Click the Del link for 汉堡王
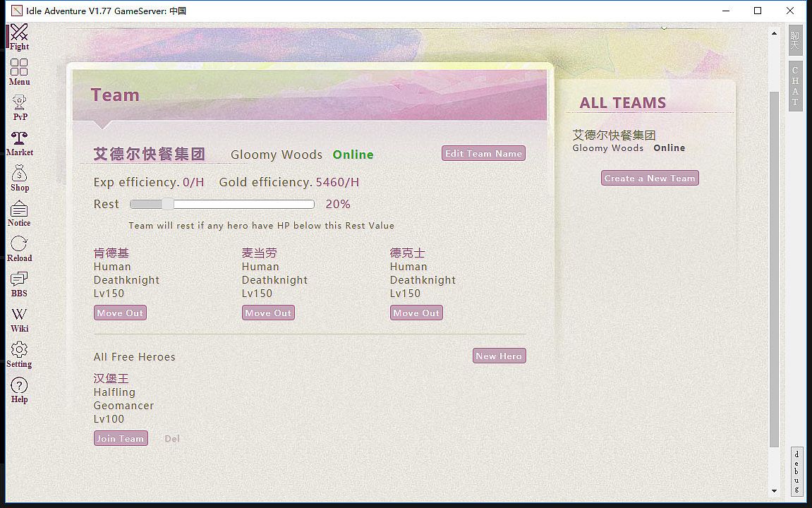812x508 pixels. 172,439
